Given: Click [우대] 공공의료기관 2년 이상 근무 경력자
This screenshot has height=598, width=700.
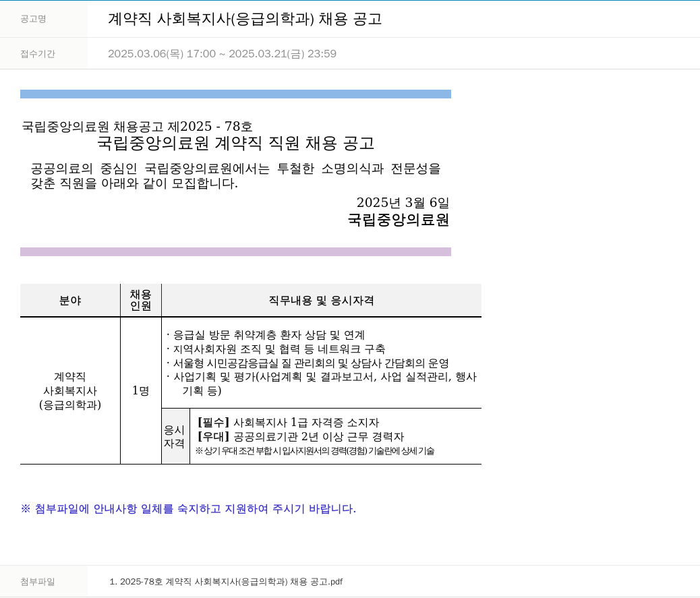Looking at the screenshot, I should click(301, 436).
